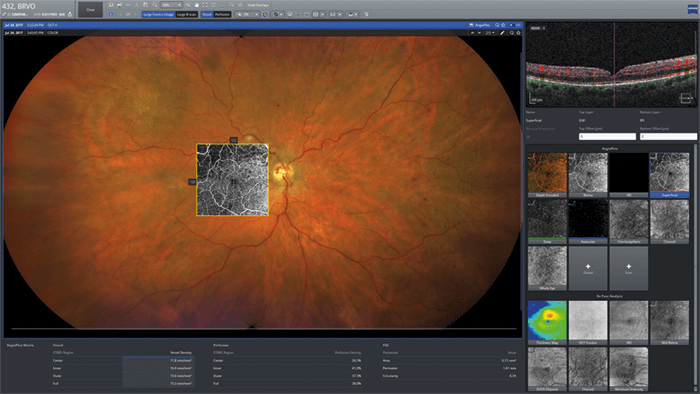Select the Thickness Map thumbnail
Image resolution: width=700 pixels, height=394 pixels.
click(547, 323)
